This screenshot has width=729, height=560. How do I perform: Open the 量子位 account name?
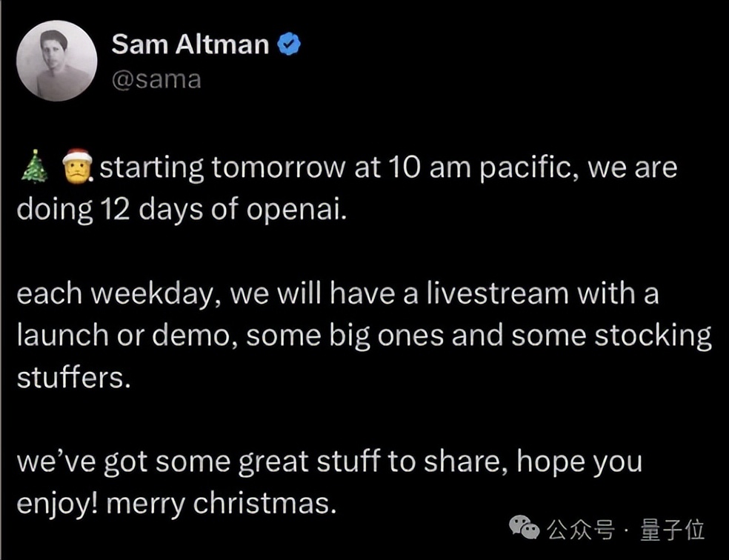click(673, 530)
